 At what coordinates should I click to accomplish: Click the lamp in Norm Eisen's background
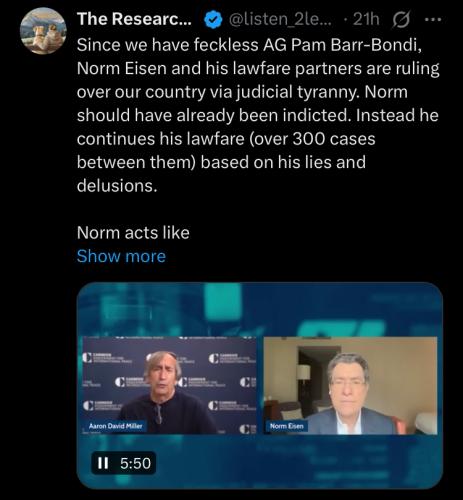303,373
